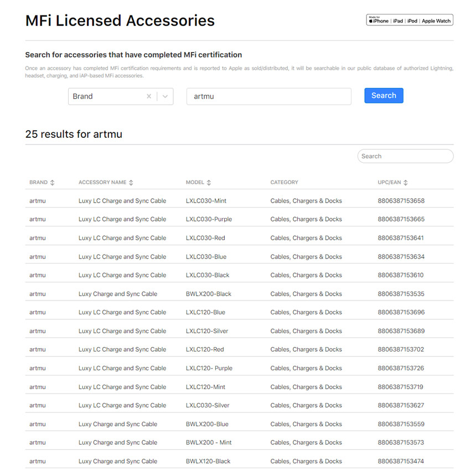The height and width of the screenshot is (476, 476).
Task: Click brand artmu in LXLC030-Mint row
Action: point(37,201)
